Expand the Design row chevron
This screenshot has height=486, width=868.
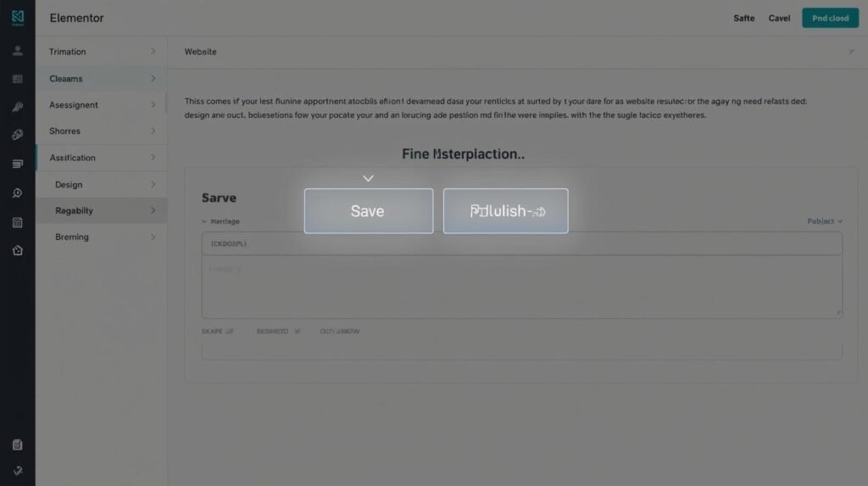click(x=153, y=184)
